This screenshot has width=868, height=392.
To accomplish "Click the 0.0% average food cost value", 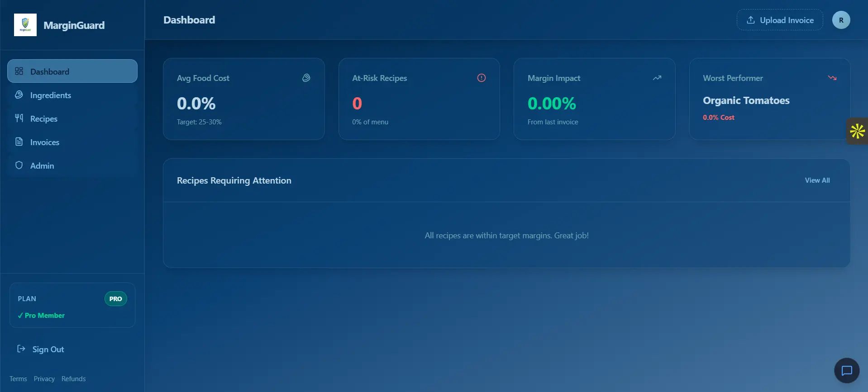I will [x=196, y=104].
